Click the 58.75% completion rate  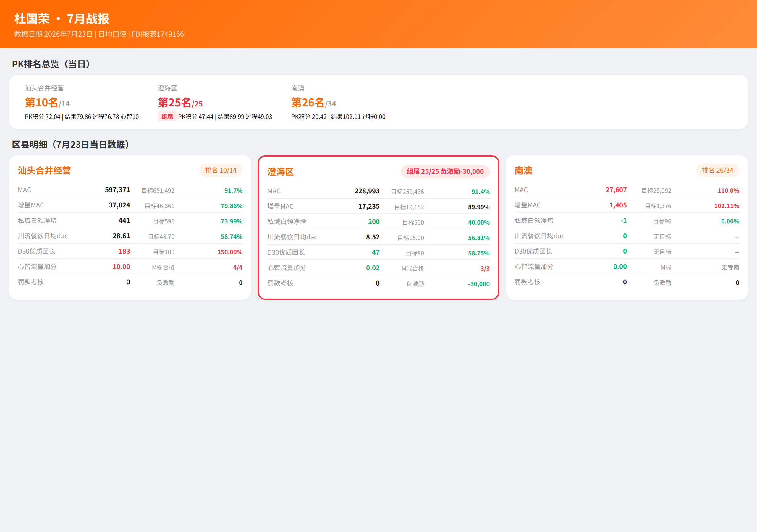(479, 253)
